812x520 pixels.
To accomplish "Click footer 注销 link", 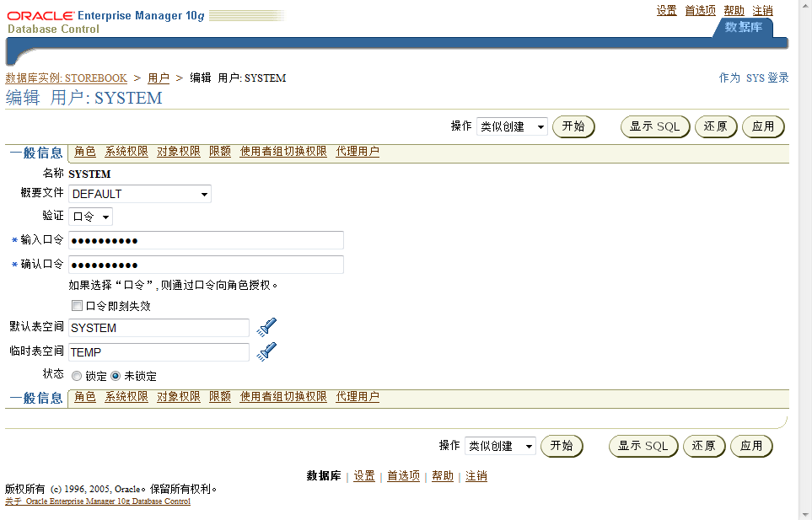I will (x=476, y=476).
